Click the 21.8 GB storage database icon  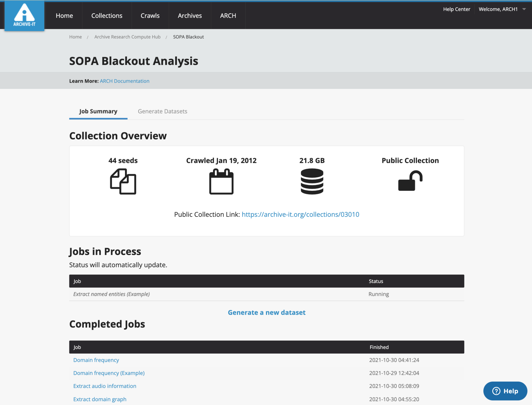(312, 181)
